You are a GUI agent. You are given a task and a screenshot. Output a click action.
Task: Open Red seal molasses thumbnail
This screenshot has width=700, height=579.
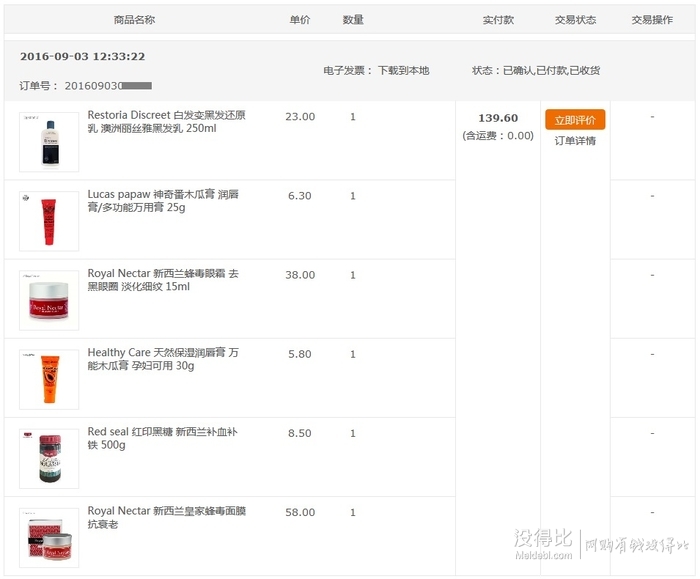[x=49, y=458]
